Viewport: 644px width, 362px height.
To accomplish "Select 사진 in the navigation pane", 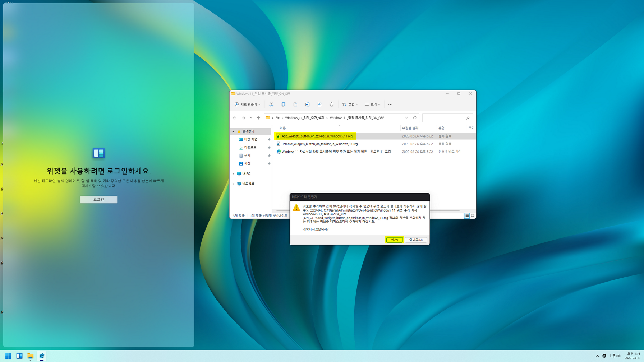I will [247, 164].
